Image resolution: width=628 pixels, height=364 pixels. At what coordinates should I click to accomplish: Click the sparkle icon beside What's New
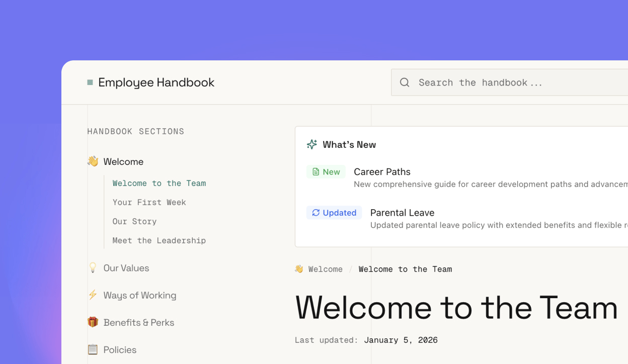[312, 145]
